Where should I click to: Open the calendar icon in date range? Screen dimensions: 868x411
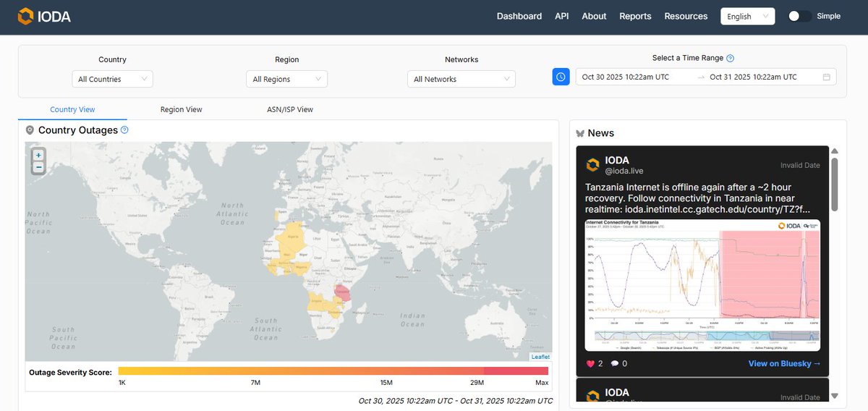(826, 77)
